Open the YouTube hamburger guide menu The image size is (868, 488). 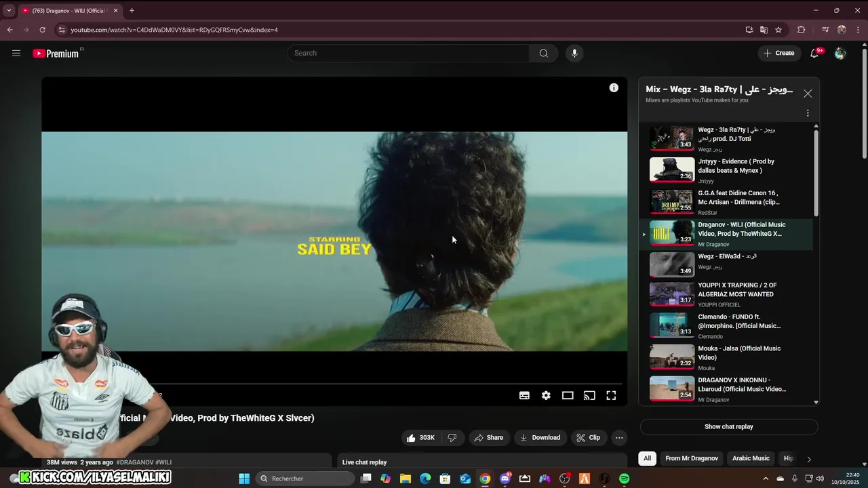(16, 53)
